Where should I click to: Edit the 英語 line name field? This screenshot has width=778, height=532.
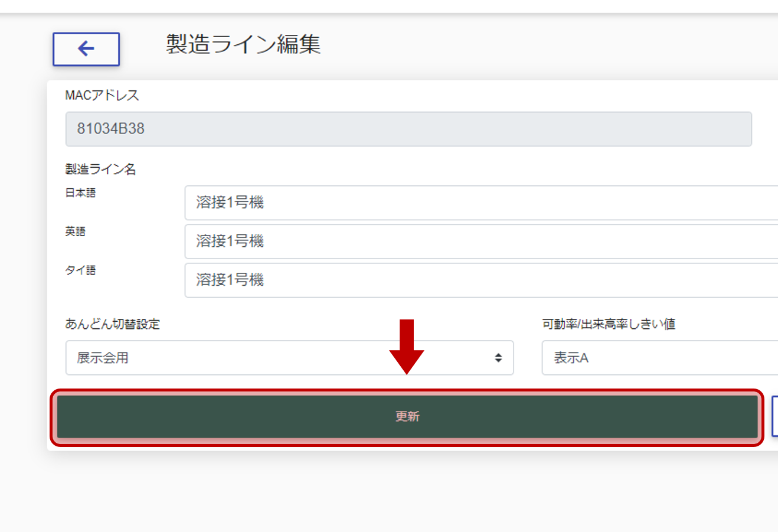481,241
